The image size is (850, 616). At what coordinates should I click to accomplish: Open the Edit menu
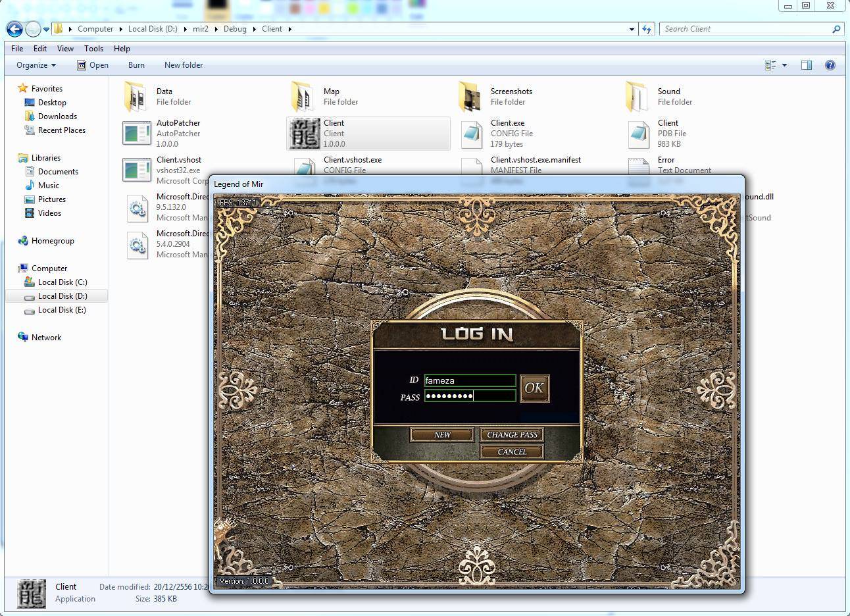tap(40, 48)
